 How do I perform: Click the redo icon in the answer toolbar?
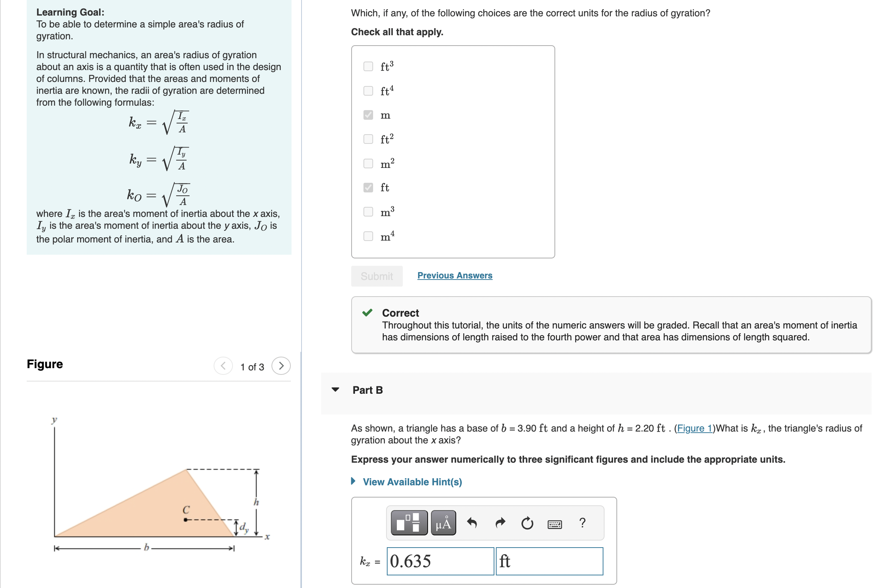pyautogui.click(x=500, y=523)
